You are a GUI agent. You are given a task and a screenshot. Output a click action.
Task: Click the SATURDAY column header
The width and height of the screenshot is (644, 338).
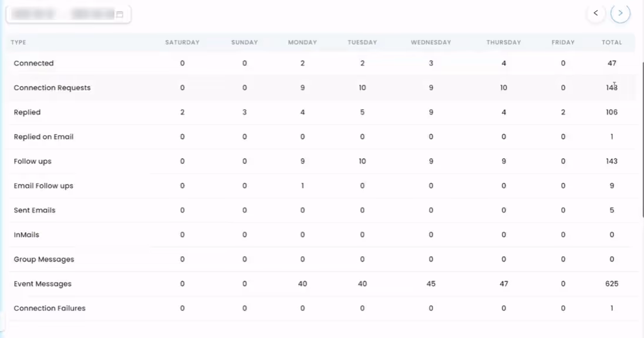(183, 42)
